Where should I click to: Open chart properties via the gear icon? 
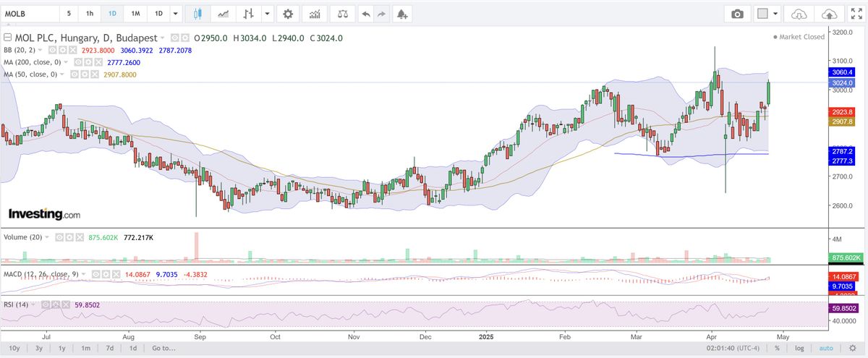[x=289, y=14]
